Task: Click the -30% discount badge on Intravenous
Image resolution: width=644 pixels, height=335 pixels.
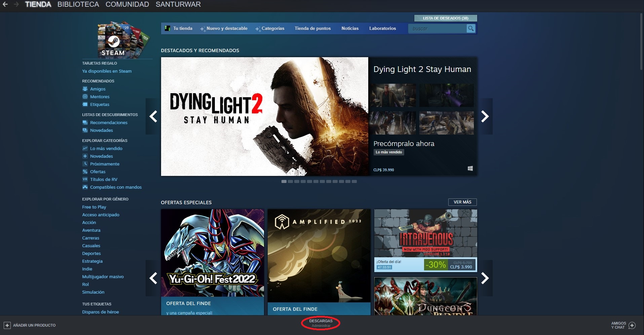Action: pos(435,265)
